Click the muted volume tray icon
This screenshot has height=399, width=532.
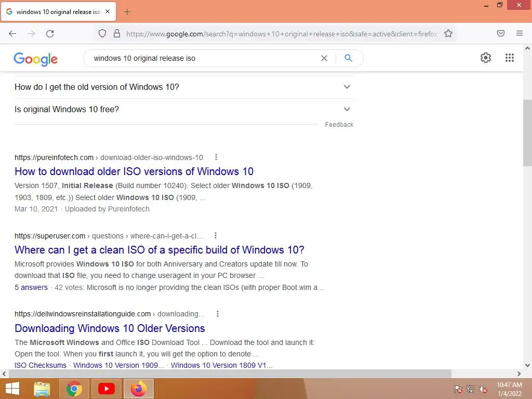click(483, 389)
